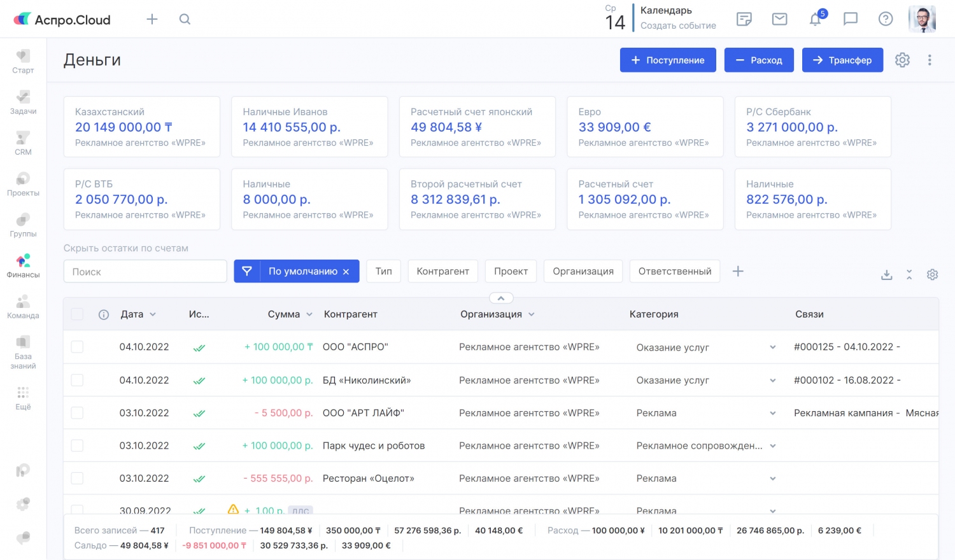This screenshot has width=955, height=560.
Task: Open the chat messages icon
Action: tap(851, 19)
